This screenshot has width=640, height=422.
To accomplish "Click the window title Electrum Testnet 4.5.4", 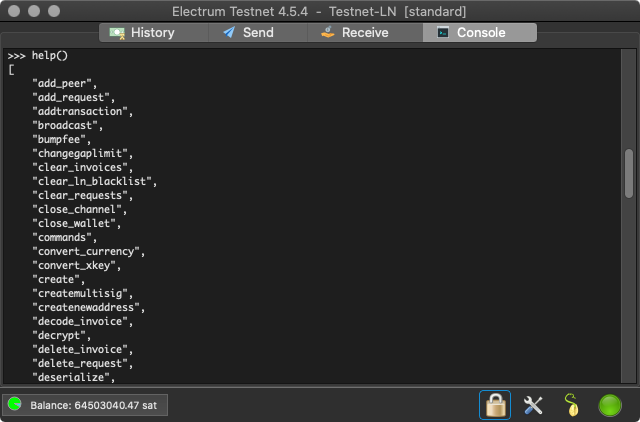I will click(x=240, y=11).
